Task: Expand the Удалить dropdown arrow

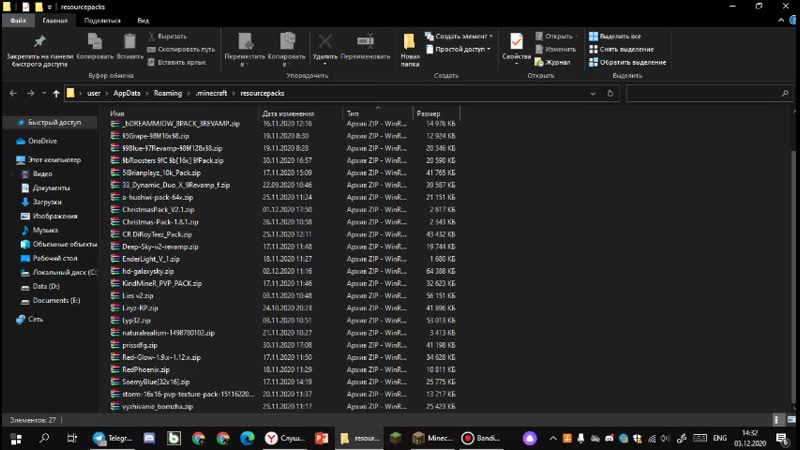Action: 325,64
